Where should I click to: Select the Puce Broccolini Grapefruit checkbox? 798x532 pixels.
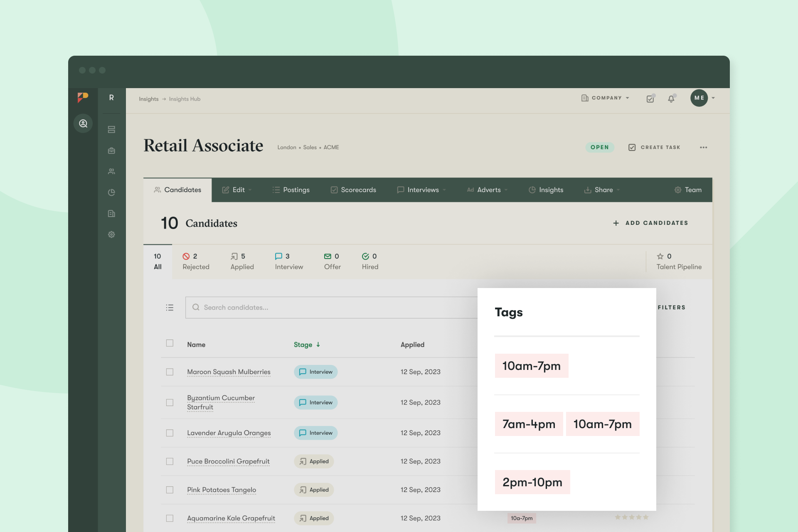tap(170, 461)
